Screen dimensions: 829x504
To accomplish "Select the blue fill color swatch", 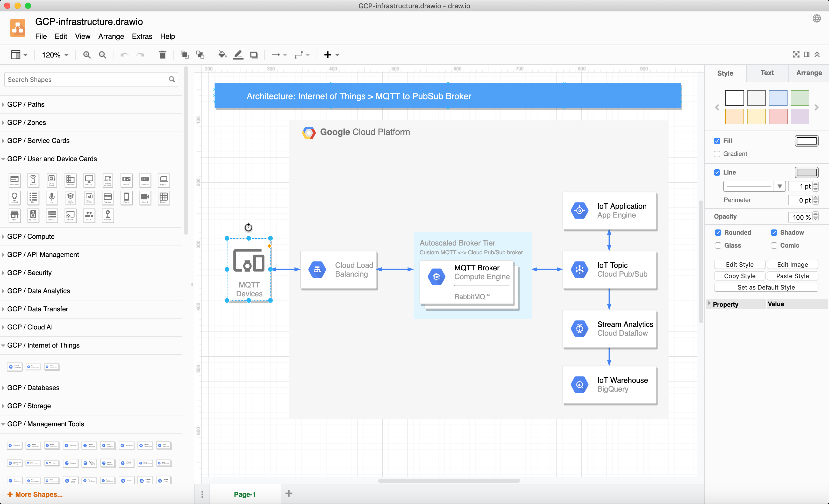I will 778,98.
